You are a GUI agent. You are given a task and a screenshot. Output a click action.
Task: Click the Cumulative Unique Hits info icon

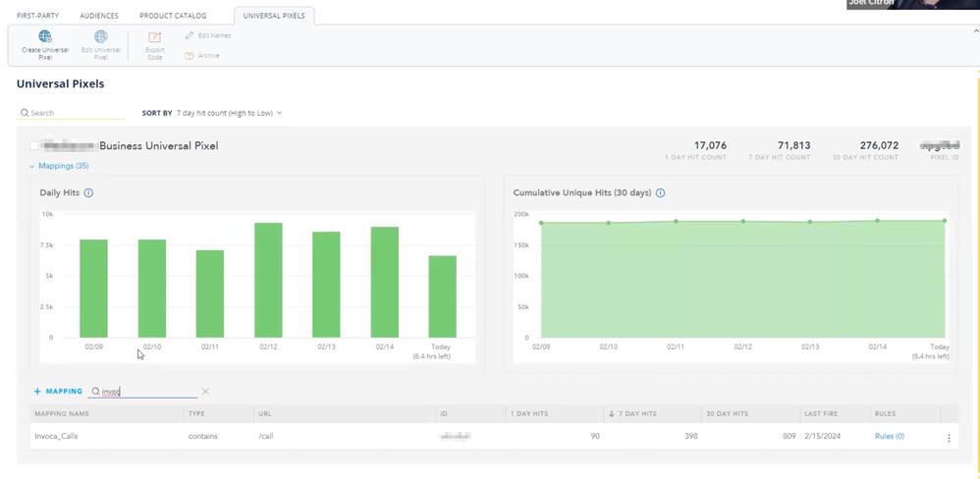pyautogui.click(x=661, y=193)
